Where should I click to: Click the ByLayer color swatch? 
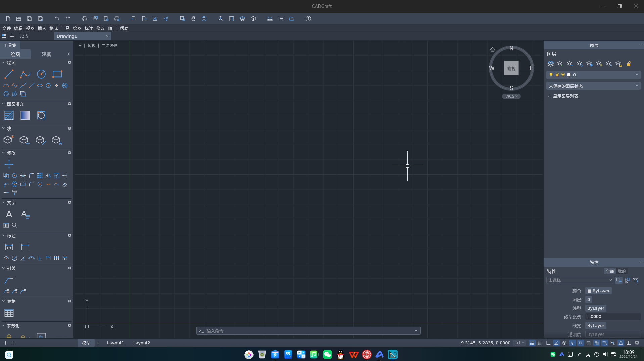(598, 291)
